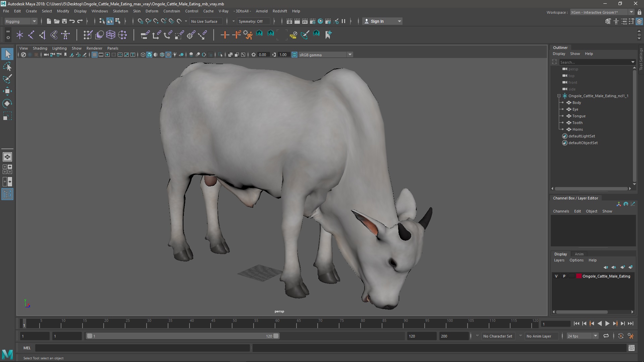This screenshot has width=644, height=362.
Task: Click the New Scene icon
Action: 49,21
